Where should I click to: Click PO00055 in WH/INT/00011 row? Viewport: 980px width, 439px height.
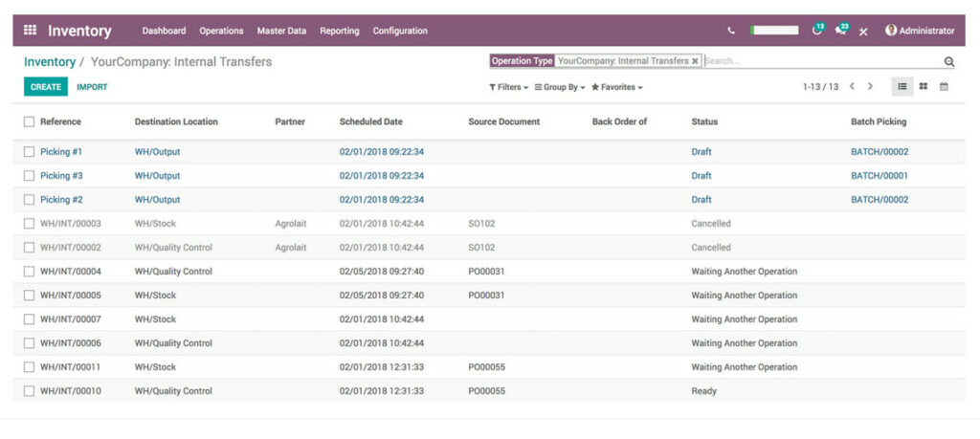point(486,367)
